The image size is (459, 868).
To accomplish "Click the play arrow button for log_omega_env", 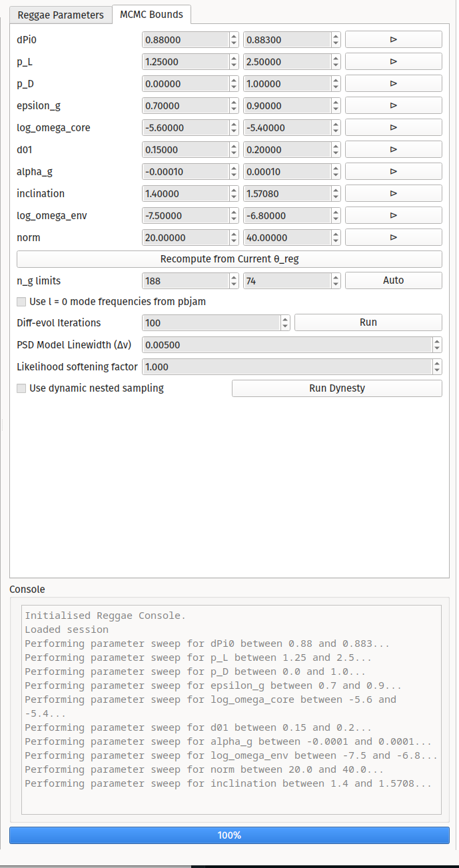I will click(393, 215).
